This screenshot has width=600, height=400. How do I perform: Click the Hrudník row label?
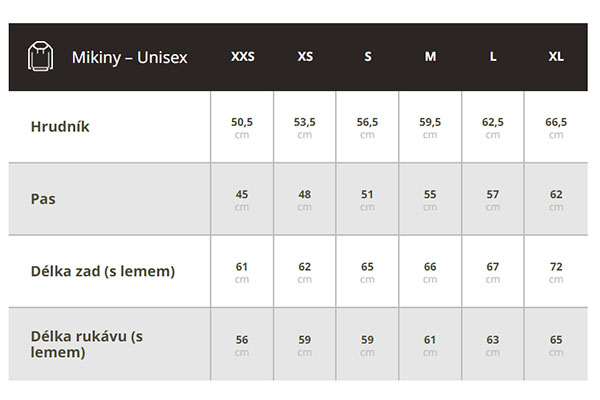[x=62, y=127]
